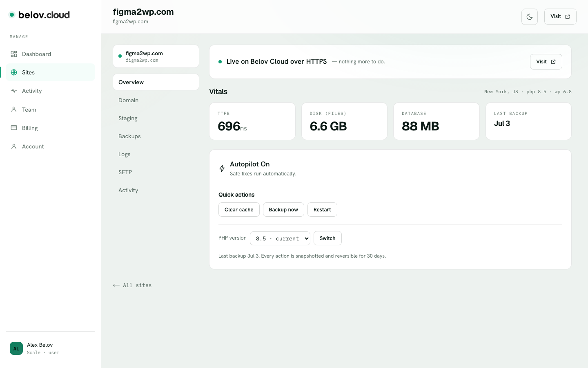Click the All sites link
Viewport: 588px width, 368px height.
132,285
